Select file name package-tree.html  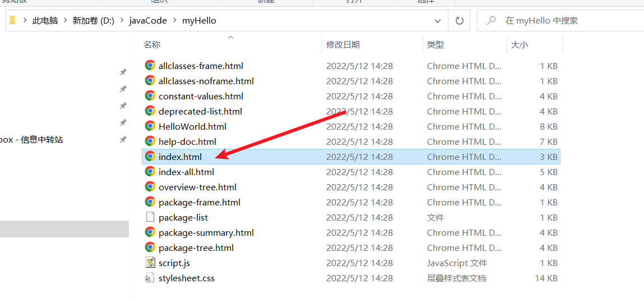tap(196, 248)
